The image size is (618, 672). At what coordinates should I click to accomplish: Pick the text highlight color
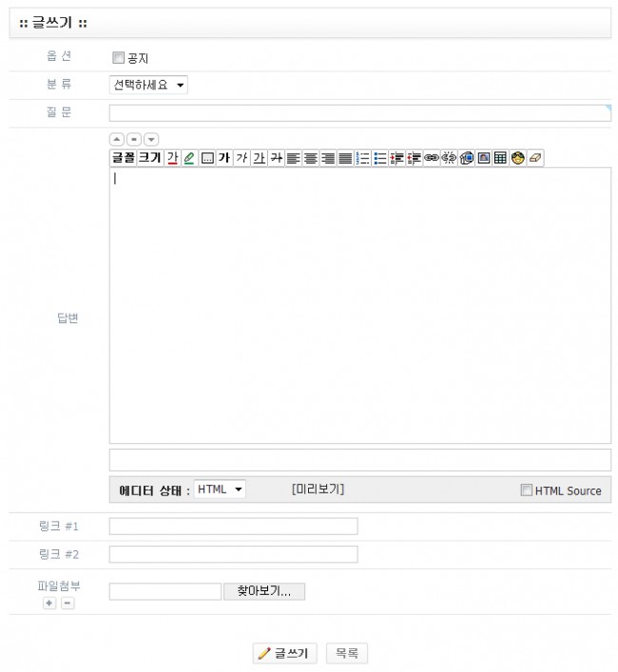click(x=189, y=158)
